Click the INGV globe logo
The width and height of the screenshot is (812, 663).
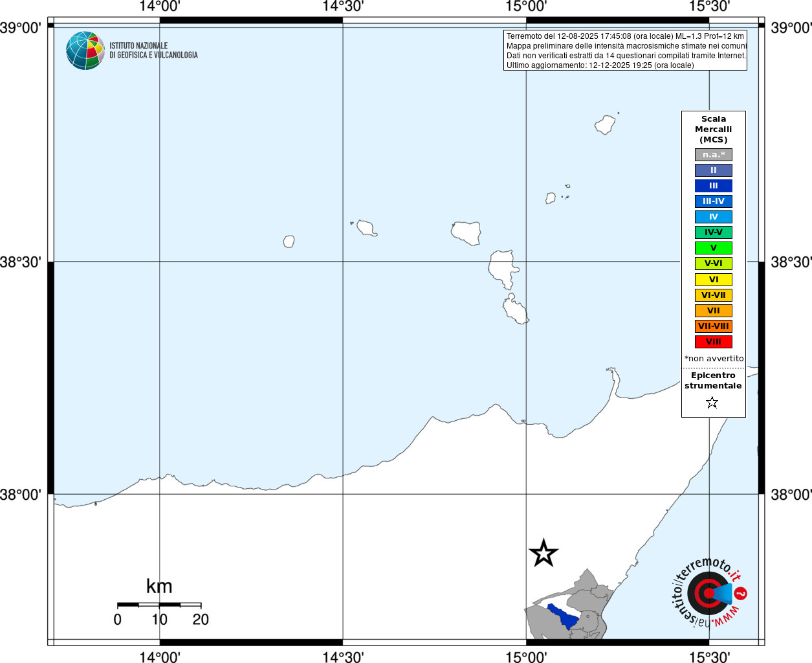tap(85, 51)
